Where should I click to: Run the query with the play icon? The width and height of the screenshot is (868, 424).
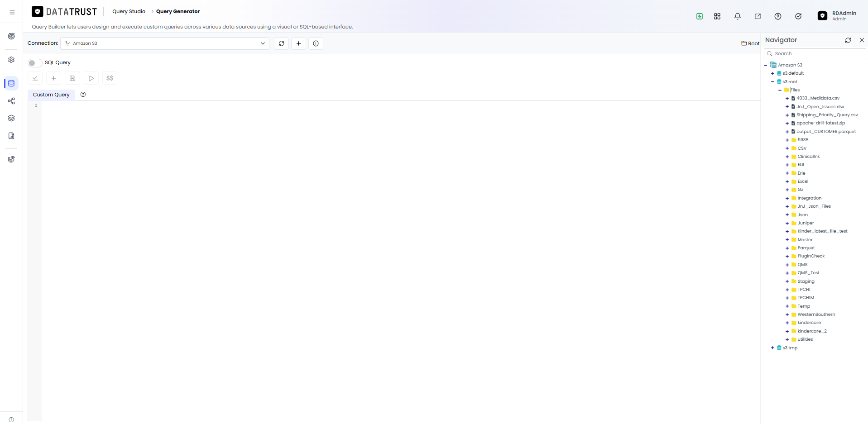point(91,78)
